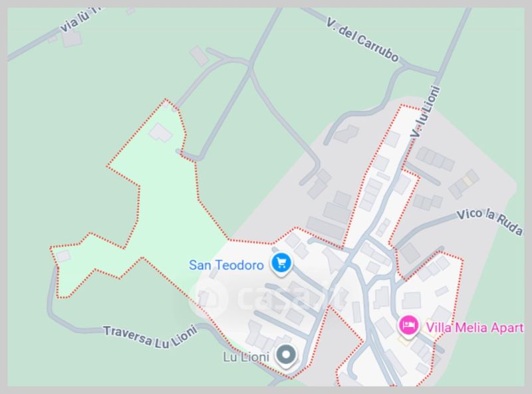Click the Vico la Ruda street label

coord(489,222)
